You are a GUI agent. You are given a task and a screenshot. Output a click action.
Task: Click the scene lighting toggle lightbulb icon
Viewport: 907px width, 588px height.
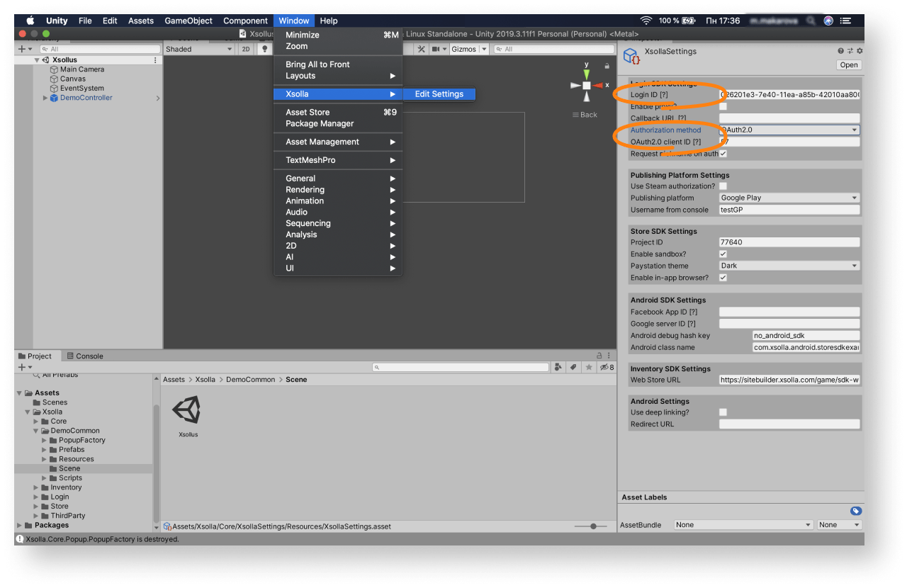tap(265, 49)
